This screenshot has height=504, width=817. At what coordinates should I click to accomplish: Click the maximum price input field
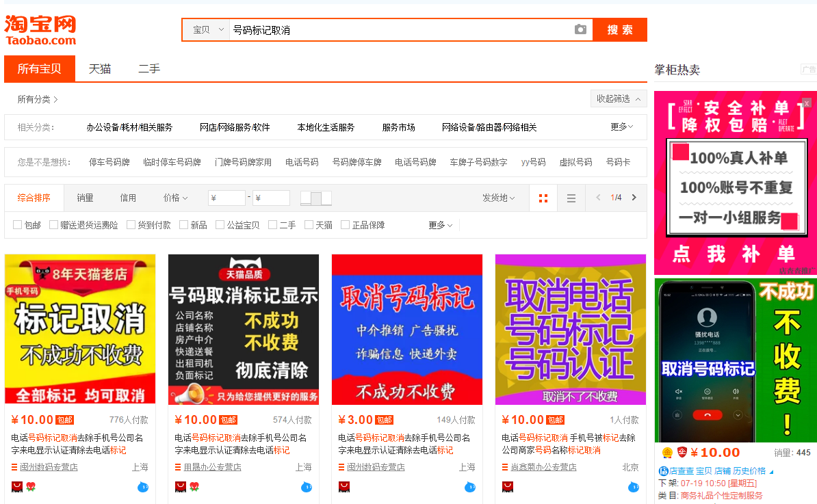272,198
